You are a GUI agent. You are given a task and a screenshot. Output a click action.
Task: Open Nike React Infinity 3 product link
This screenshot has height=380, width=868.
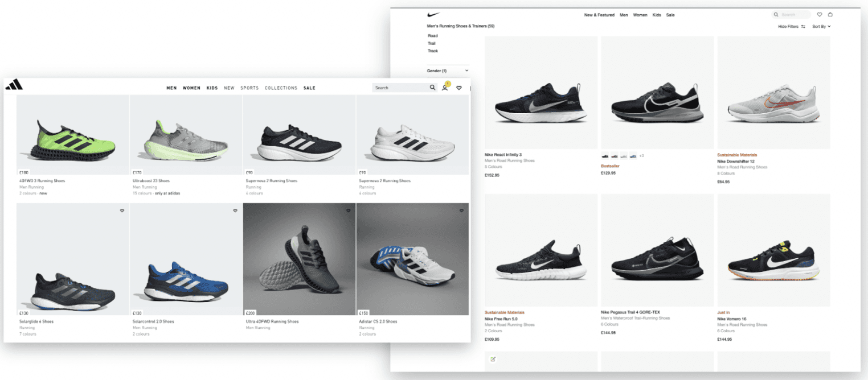[503, 155]
